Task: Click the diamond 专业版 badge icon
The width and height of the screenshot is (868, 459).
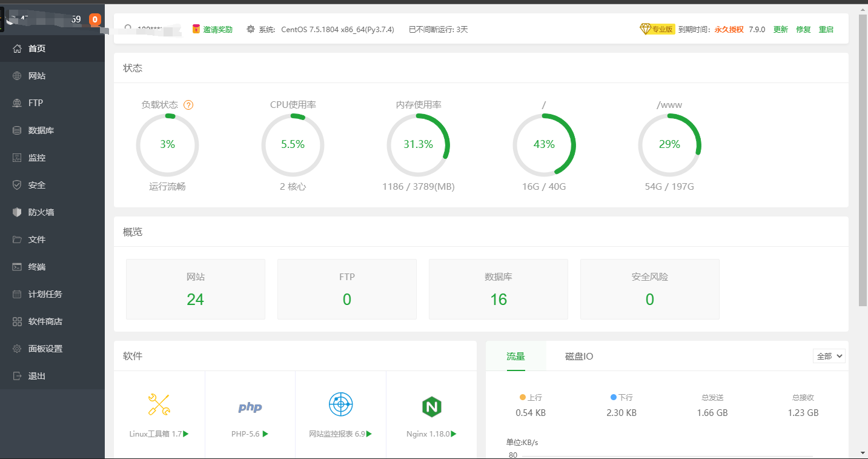Action: 646,28
